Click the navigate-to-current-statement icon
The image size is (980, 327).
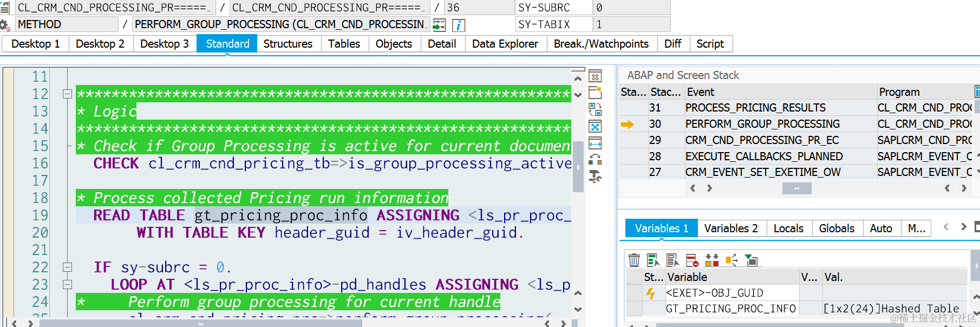click(x=439, y=25)
